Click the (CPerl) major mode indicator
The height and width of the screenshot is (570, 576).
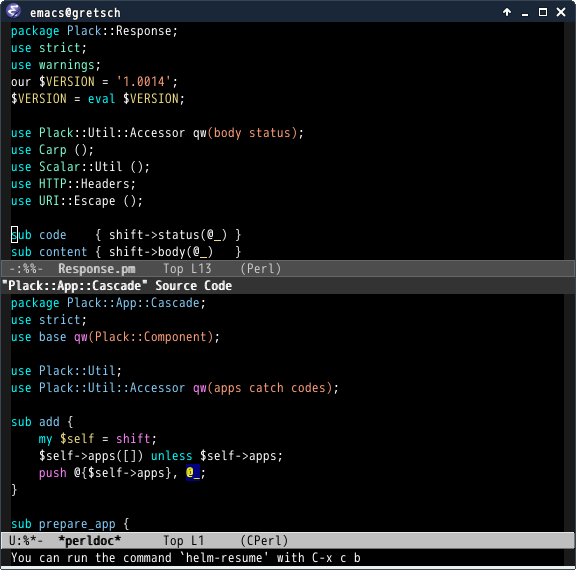[264, 541]
